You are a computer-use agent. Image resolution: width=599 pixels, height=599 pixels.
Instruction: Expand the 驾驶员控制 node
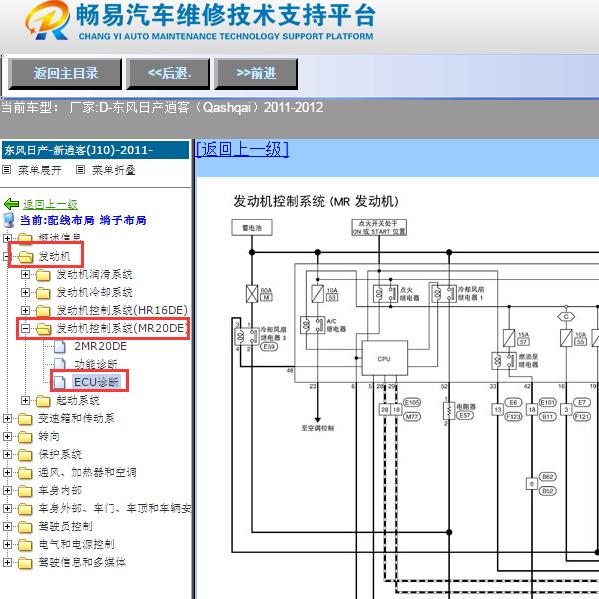pos(7,526)
